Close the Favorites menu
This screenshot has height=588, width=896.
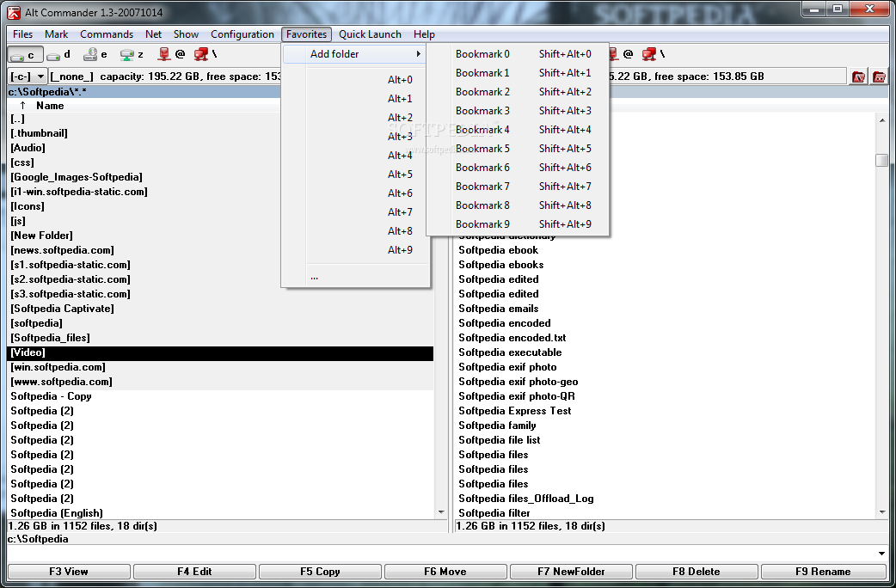(306, 34)
